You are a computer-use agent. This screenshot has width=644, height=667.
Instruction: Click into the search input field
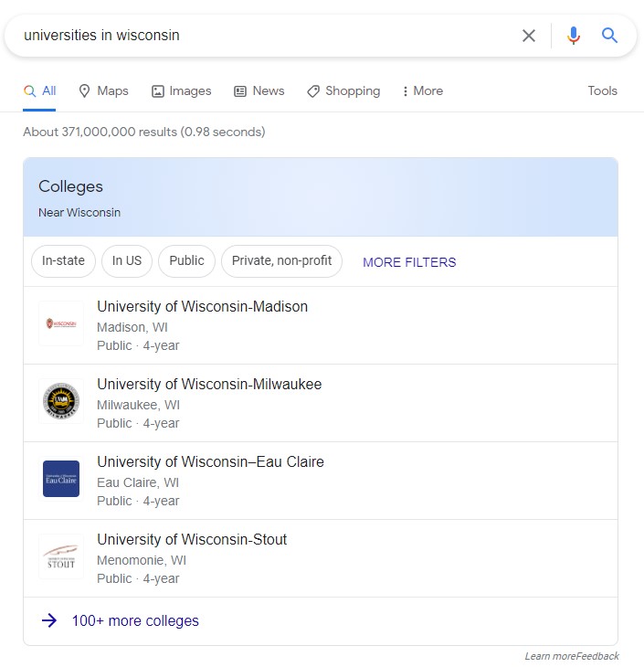pyautogui.click(x=265, y=36)
